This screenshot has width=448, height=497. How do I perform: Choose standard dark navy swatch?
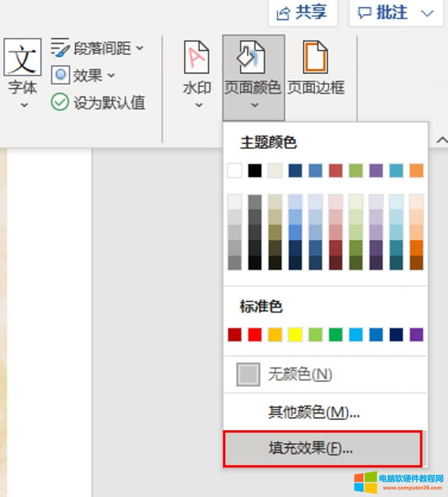(396, 335)
